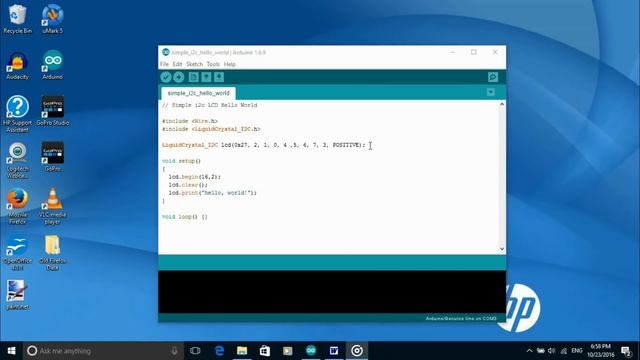Select the OpenOffice desktop icon
Image resolution: width=640 pixels, height=360 pixels.
coord(17,253)
